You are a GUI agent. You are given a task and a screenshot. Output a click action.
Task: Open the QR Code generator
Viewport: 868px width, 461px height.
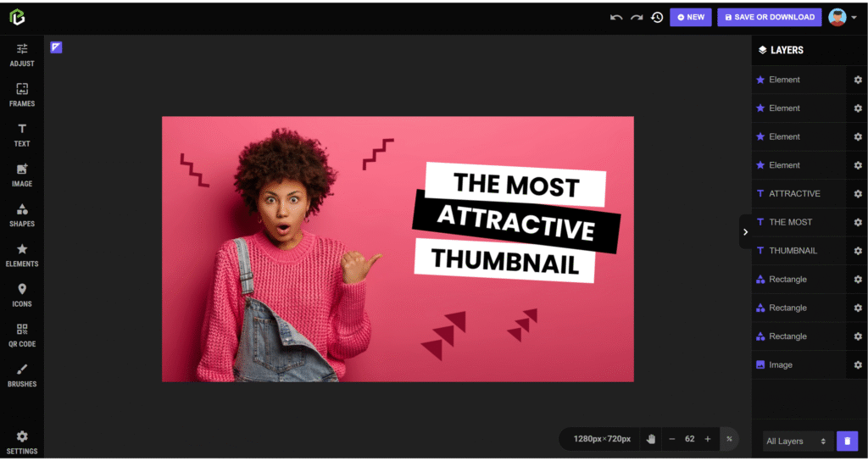click(x=22, y=335)
